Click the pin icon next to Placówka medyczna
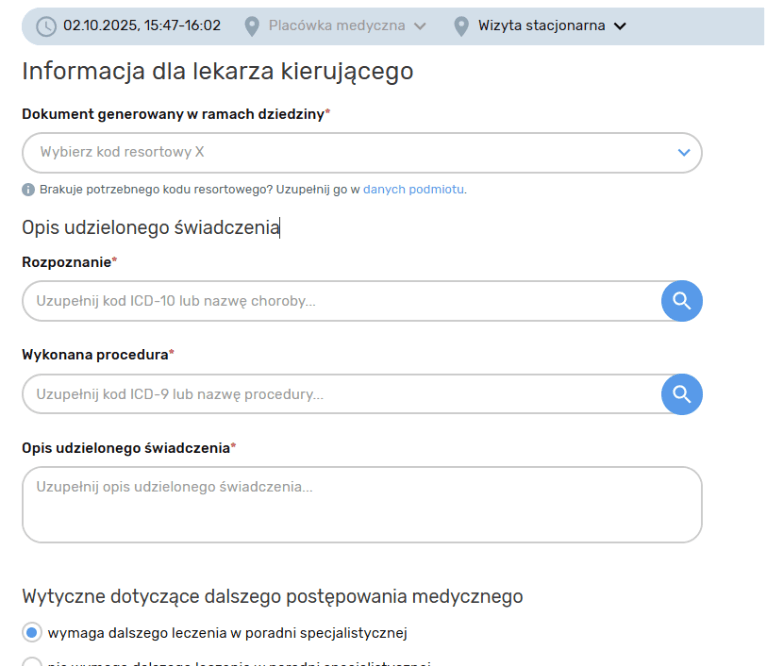This screenshot has width=765, height=666. 251,26
